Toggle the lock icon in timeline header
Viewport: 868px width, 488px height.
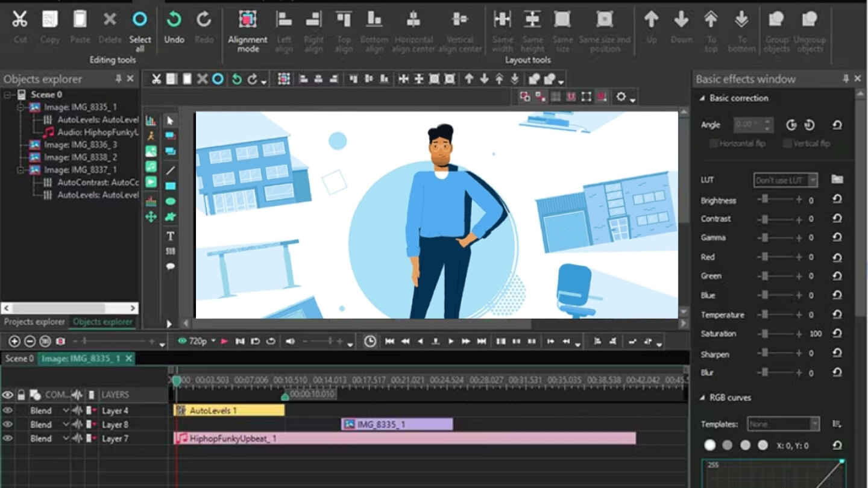pyautogui.click(x=22, y=395)
